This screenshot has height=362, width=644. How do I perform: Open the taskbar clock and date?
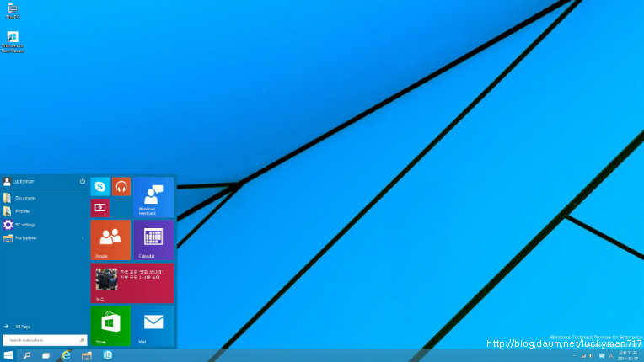tap(628, 355)
